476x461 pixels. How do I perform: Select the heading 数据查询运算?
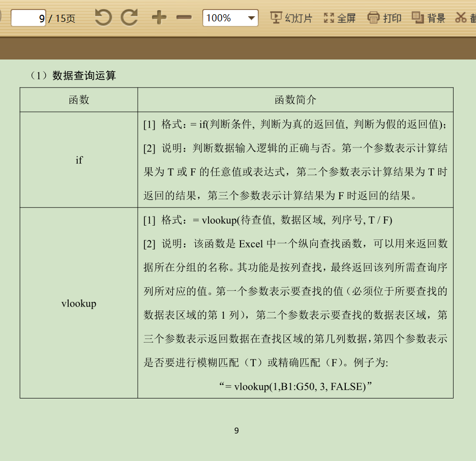tap(84, 75)
